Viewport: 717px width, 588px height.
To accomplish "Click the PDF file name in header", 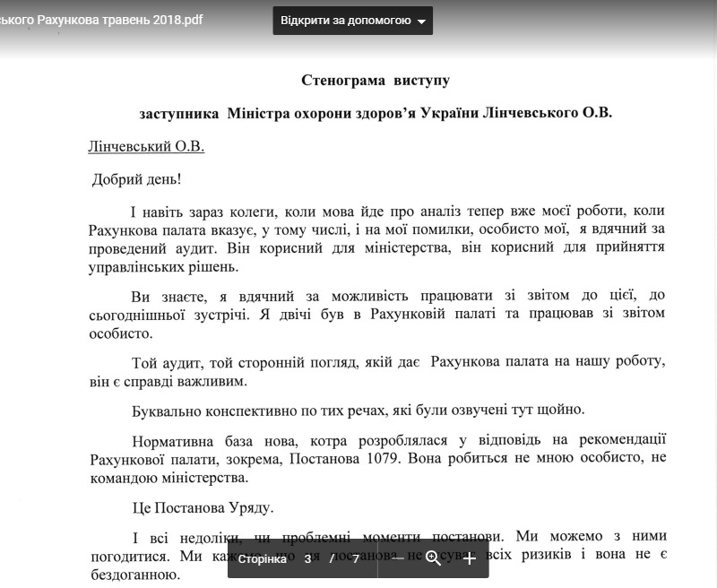I will (x=101, y=20).
